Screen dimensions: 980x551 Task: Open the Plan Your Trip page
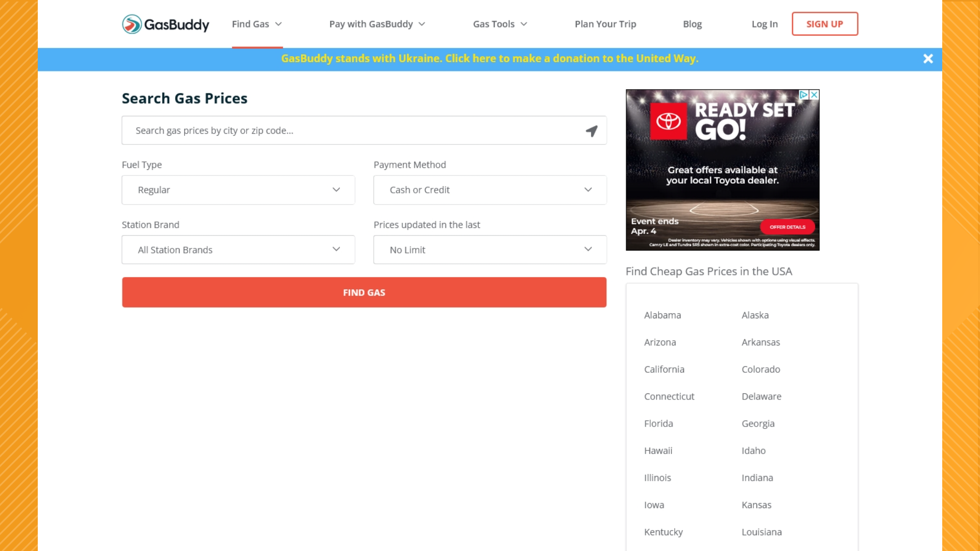[605, 24]
